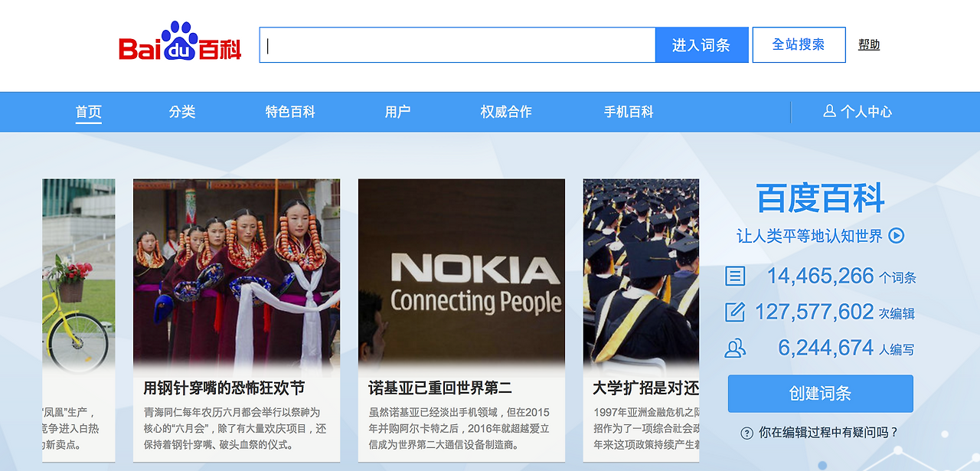Open the 用户 navigation menu
This screenshot has height=471, width=980.
[397, 112]
